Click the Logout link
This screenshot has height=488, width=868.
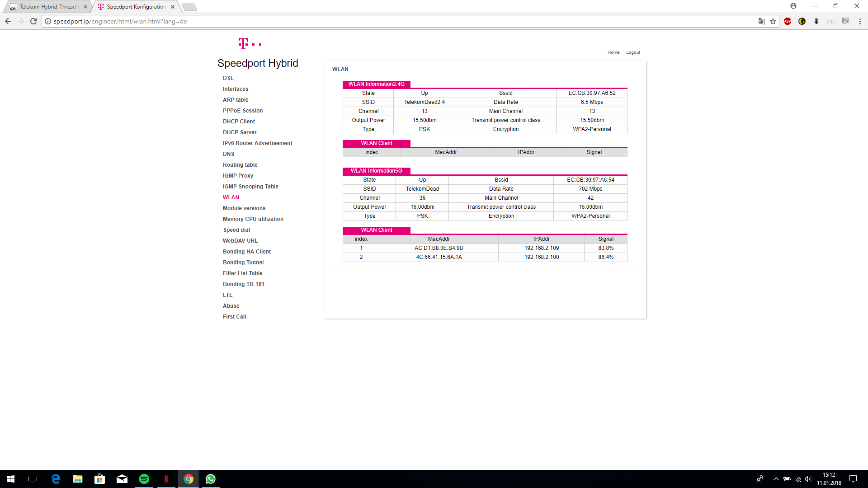pos(633,52)
